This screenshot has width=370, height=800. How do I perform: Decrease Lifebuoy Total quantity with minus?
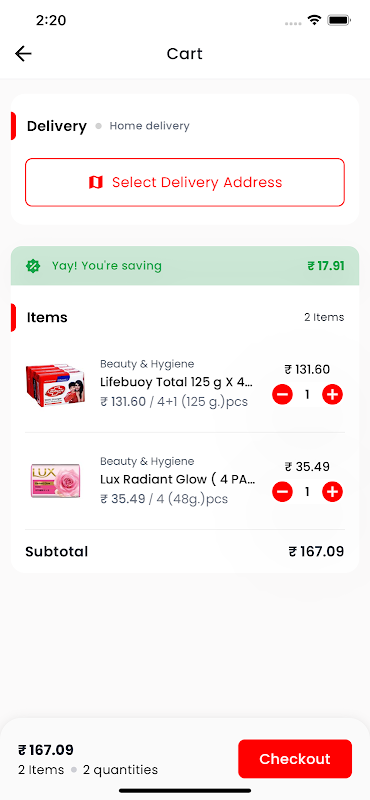282,394
